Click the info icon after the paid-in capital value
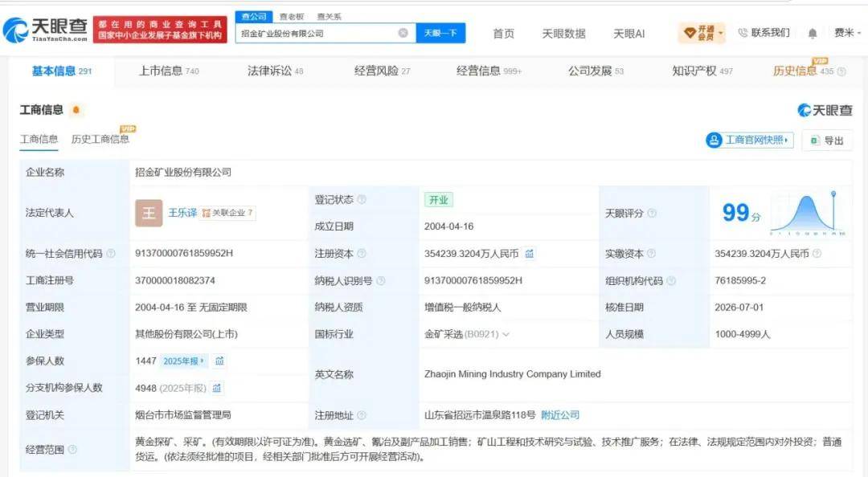868x477 pixels. [x=817, y=254]
